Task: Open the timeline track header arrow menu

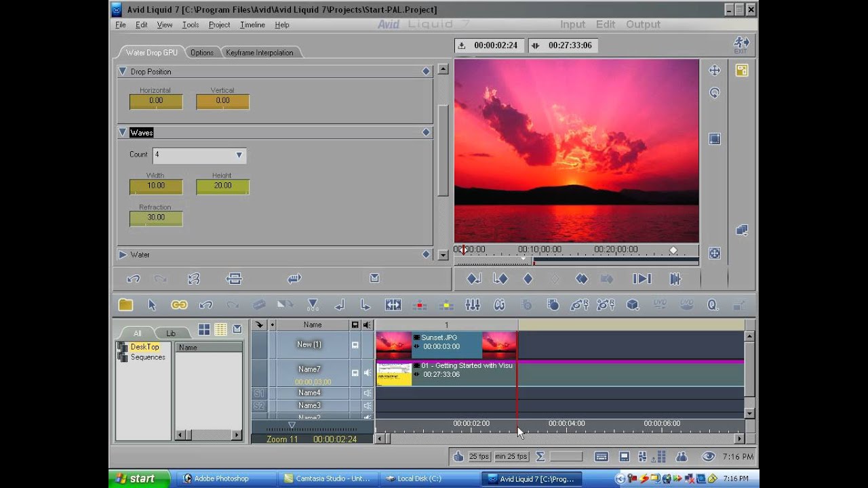Action: click(259, 325)
